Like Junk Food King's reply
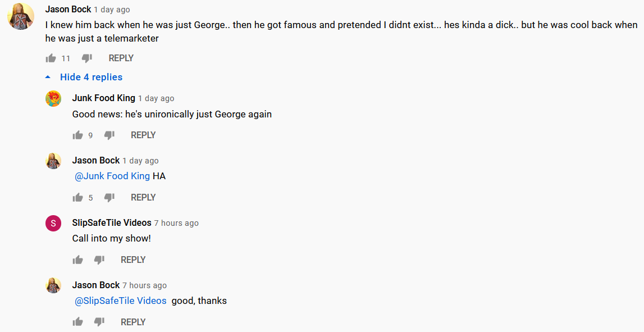Viewport: 644px width, 332px height. coord(77,135)
